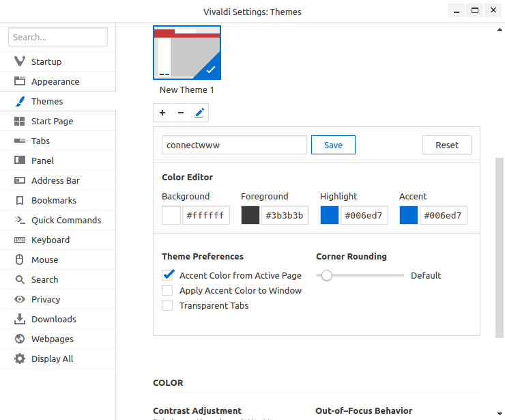Toggle Accent Color from Active Page

(167, 275)
